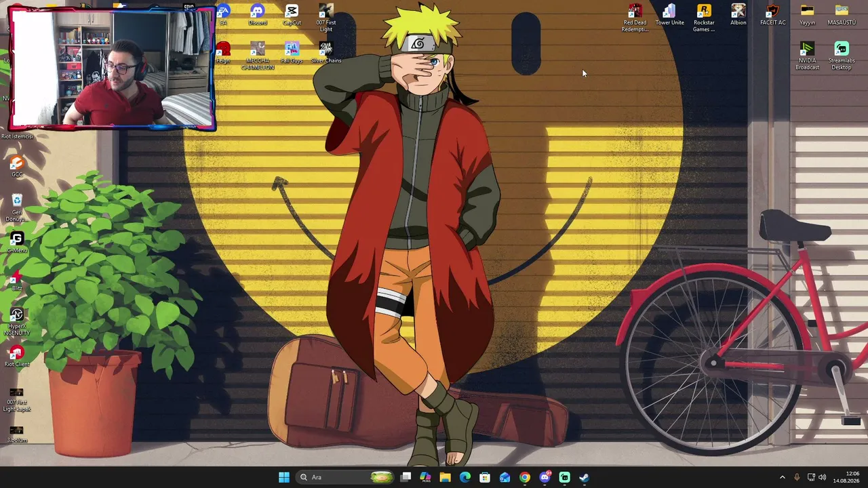Select the NVIDIA Broadcast desktop shortcut
Screen dimensions: 868x488
807,56
